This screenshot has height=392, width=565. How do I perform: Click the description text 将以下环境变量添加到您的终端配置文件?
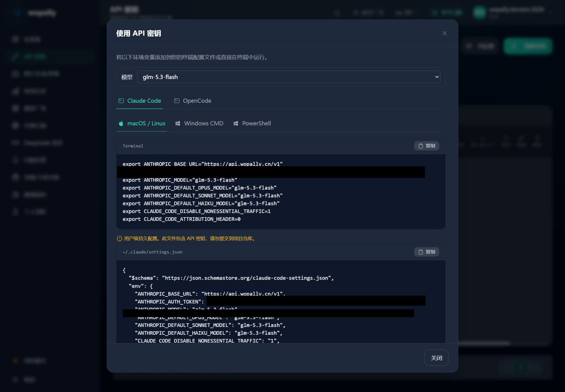tap(193, 57)
